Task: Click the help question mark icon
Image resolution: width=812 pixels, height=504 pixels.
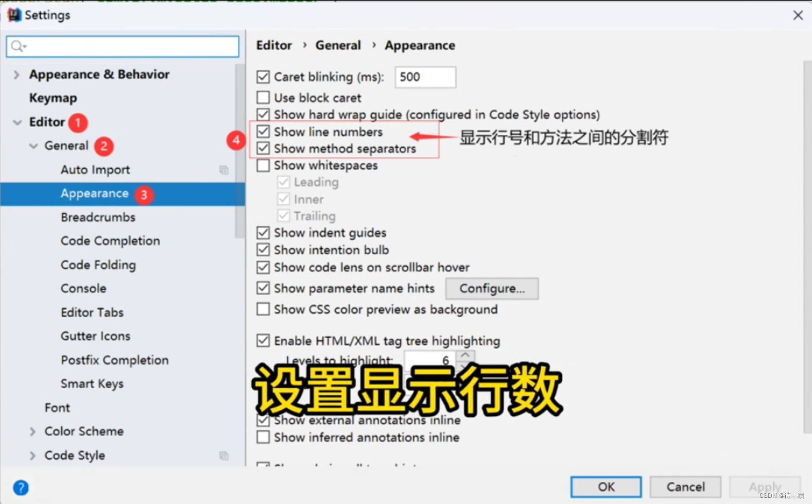Action: [x=21, y=488]
